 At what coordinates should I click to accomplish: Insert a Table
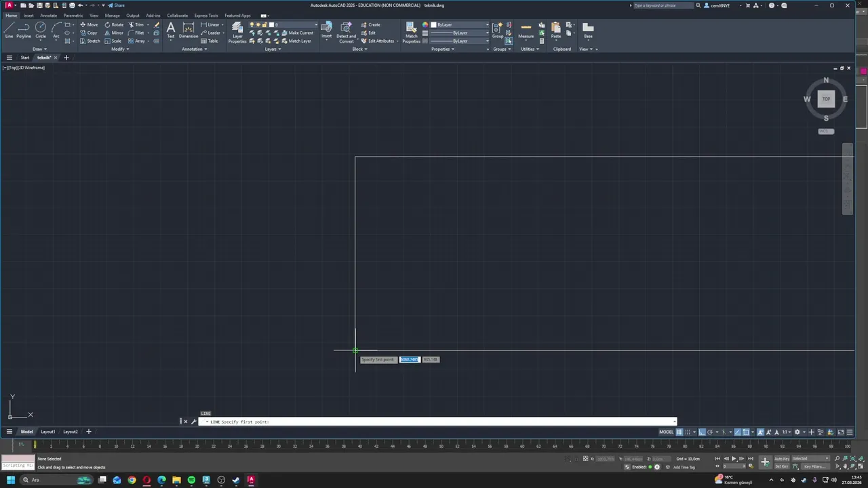coord(210,41)
